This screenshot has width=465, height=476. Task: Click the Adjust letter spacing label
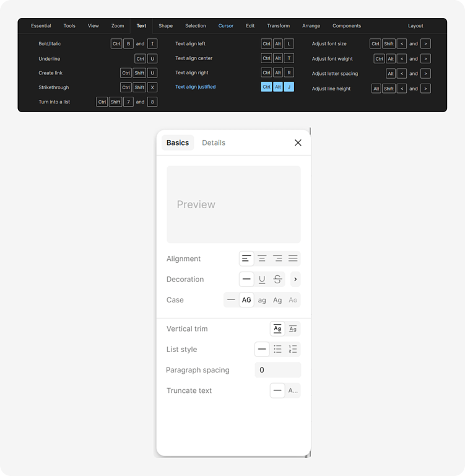335,74
